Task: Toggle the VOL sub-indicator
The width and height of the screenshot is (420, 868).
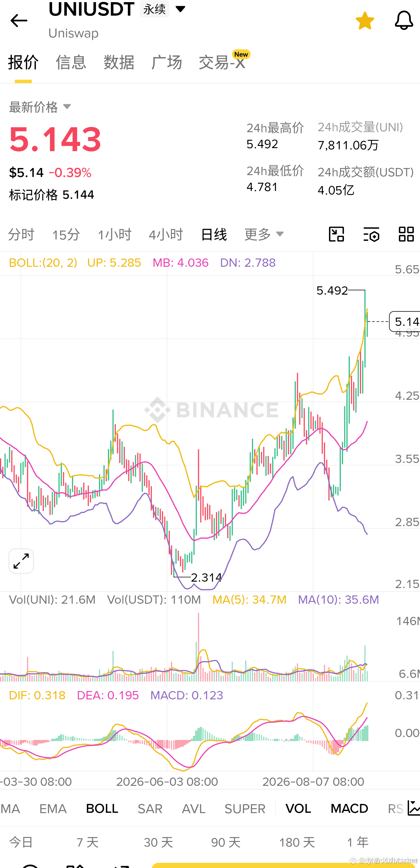Action: tap(298, 809)
